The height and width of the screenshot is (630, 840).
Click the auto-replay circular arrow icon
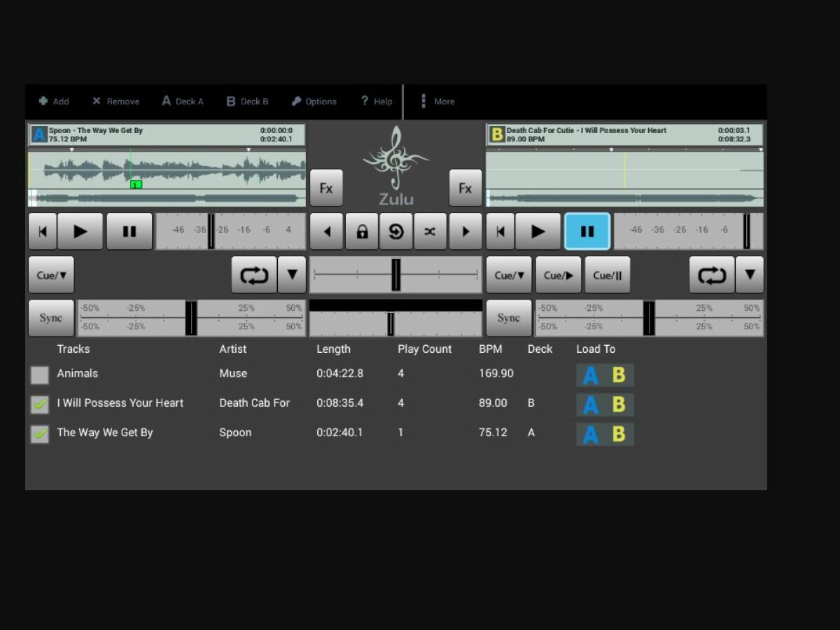[396, 232]
